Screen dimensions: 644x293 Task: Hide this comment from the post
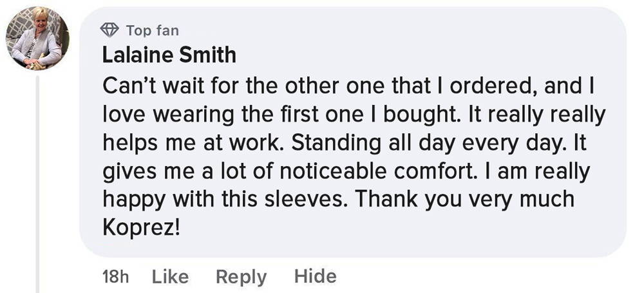coord(315,276)
